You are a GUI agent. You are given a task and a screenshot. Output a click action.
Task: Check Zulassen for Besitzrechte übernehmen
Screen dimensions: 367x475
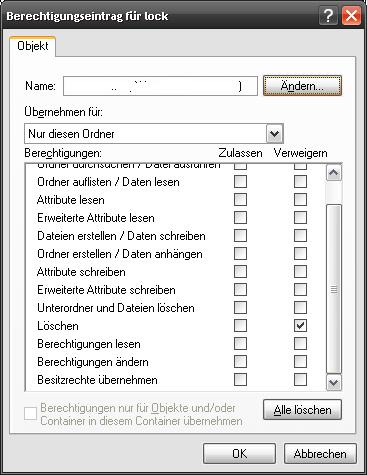[x=240, y=380]
